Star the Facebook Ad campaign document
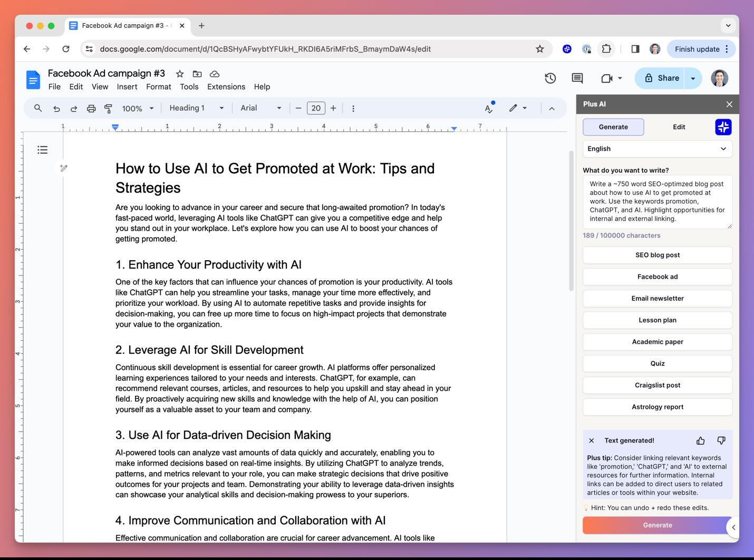The height and width of the screenshot is (560, 754). pyautogui.click(x=180, y=74)
